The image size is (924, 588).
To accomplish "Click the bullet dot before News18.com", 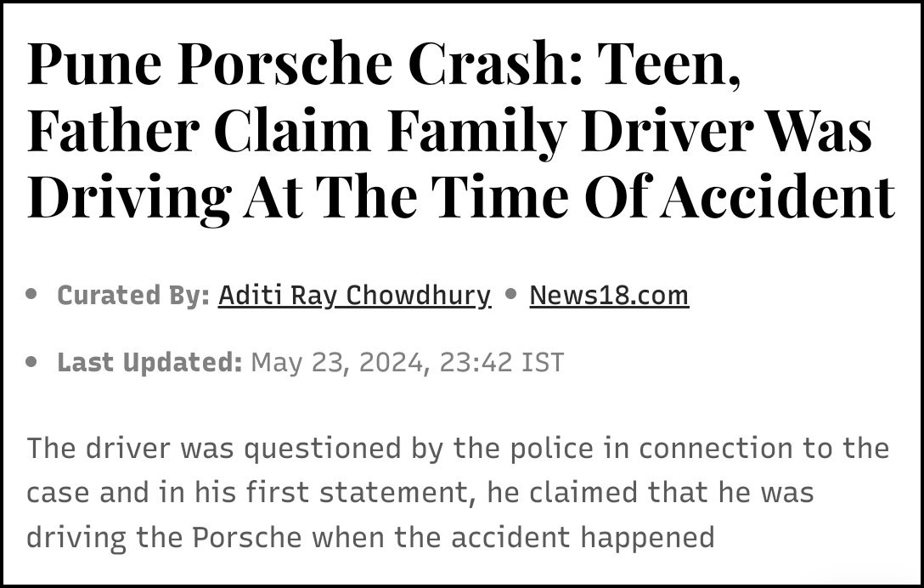I will 511,293.
